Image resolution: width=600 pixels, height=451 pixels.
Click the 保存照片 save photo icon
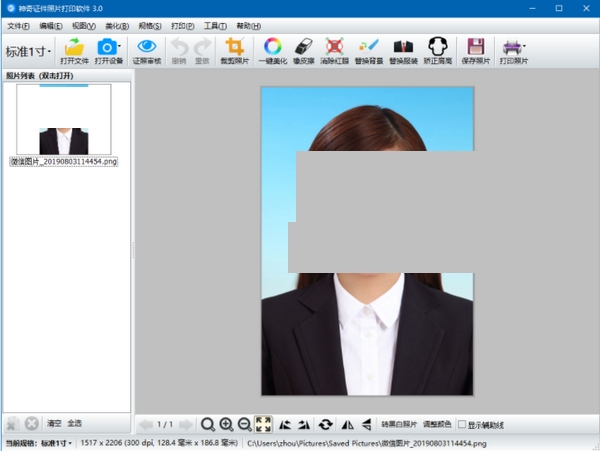476,47
